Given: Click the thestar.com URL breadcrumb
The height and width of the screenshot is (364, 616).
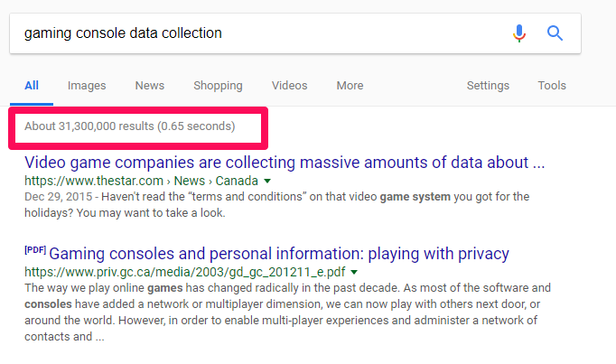Looking at the screenshot, I should click(140, 182).
